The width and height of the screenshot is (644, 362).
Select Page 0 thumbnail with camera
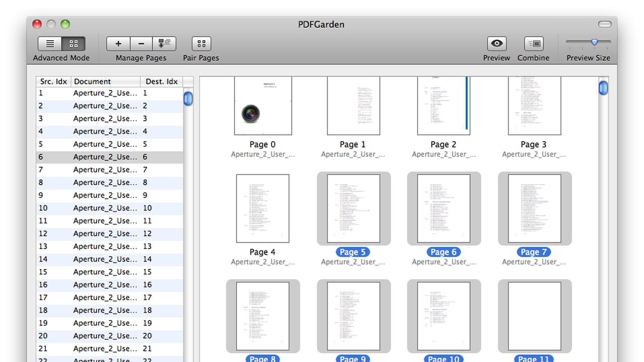(x=263, y=106)
